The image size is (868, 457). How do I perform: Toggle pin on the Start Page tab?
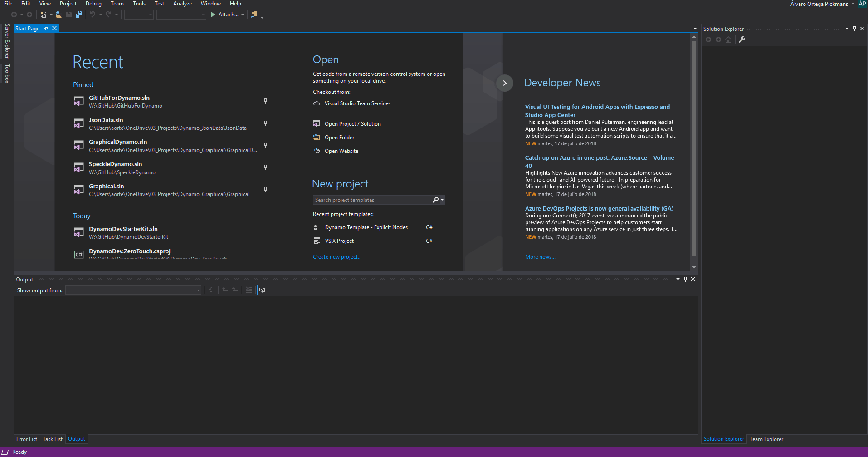(46, 29)
